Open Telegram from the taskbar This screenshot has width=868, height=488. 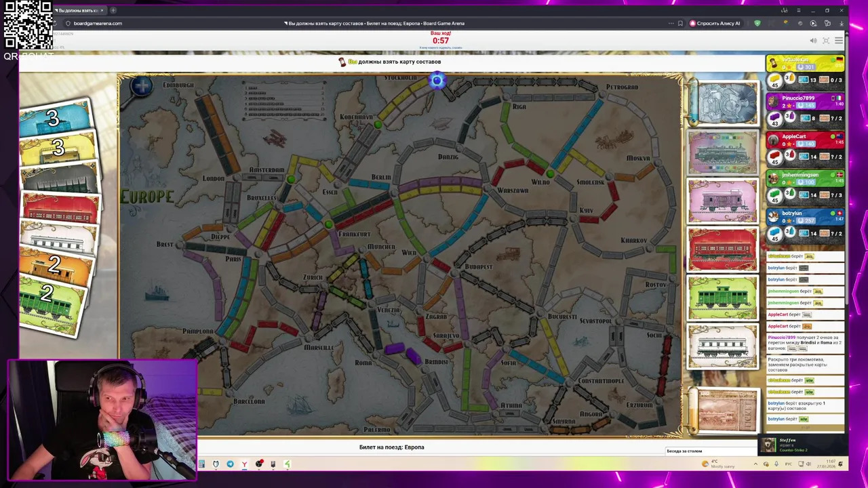point(230,464)
